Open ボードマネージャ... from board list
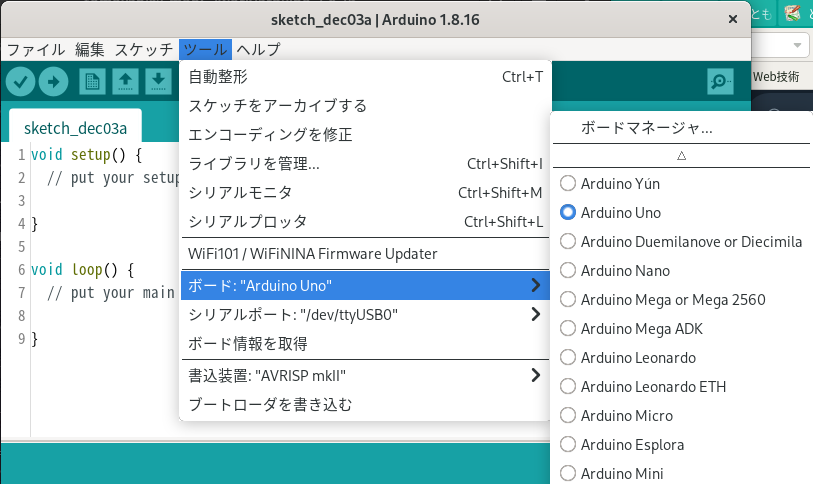The image size is (813, 484). (x=646, y=128)
